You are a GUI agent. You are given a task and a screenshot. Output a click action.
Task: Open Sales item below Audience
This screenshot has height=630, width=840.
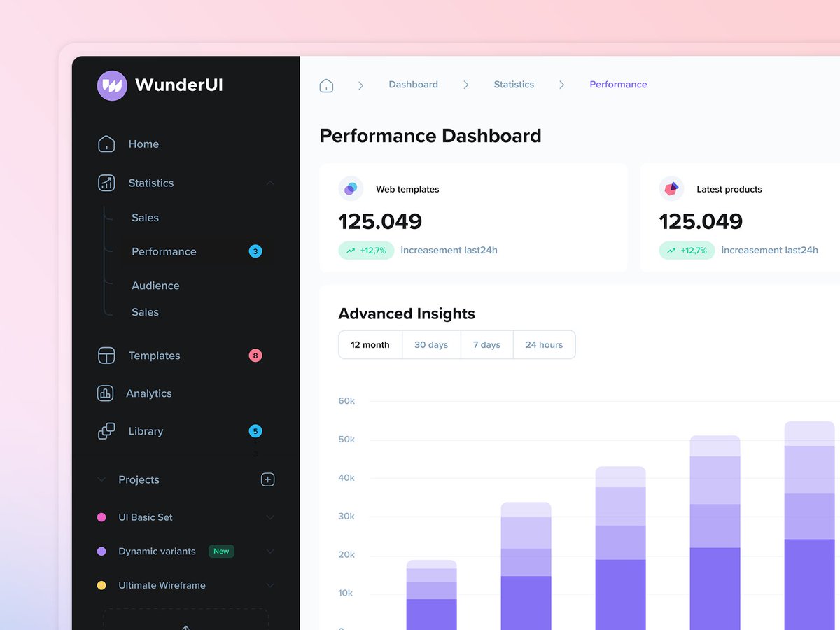tap(145, 312)
